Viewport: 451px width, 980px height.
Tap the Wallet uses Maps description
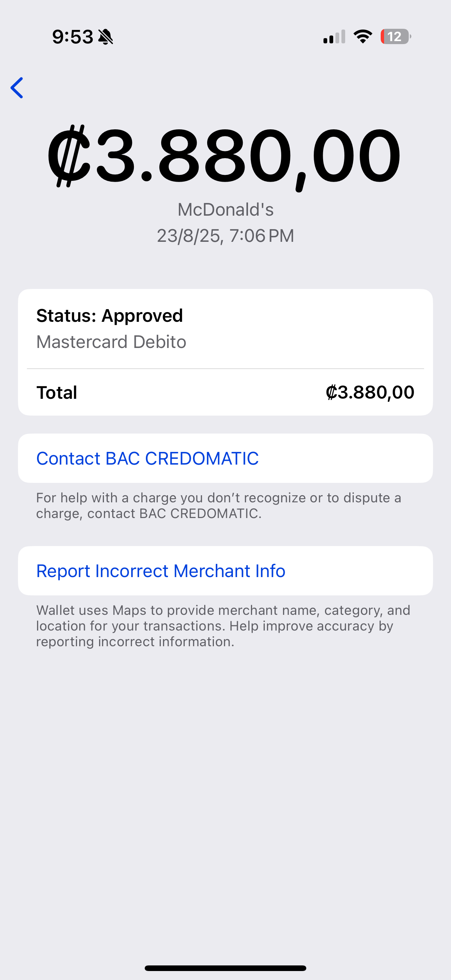coord(223,626)
